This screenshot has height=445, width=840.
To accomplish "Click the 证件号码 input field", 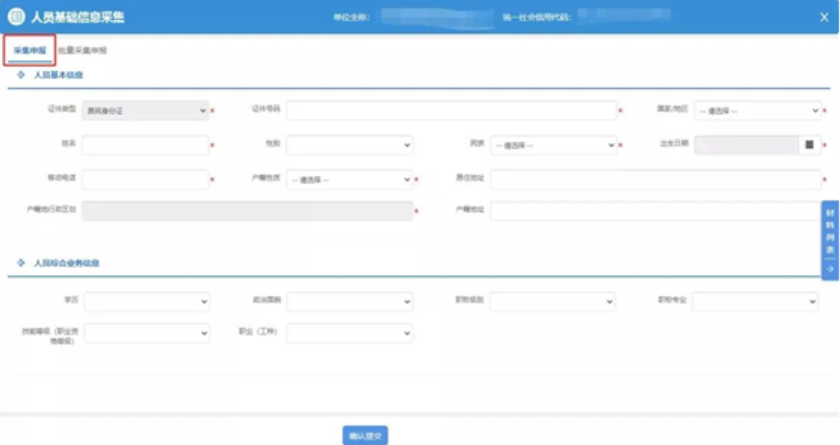I will point(450,110).
